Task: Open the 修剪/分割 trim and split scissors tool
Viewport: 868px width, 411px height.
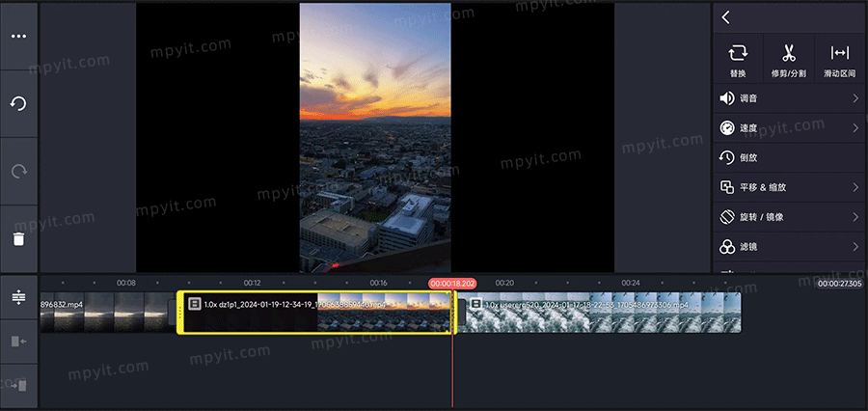Action: (x=788, y=60)
